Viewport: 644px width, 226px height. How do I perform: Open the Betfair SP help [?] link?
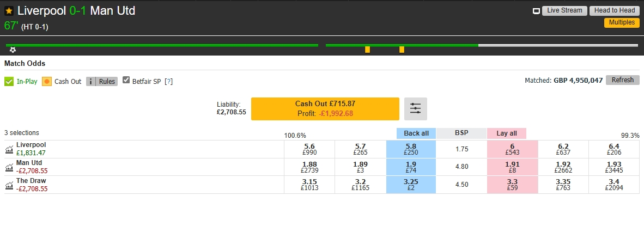pos(168,82)
